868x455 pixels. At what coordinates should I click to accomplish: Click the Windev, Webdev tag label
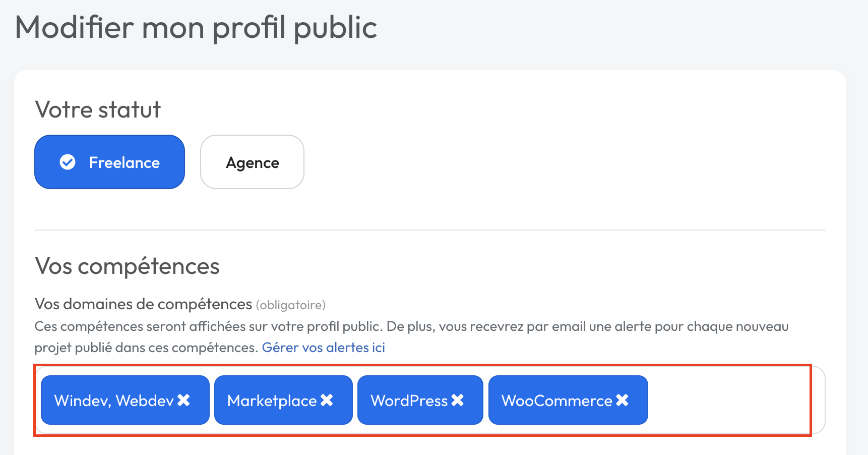[114, 401]
